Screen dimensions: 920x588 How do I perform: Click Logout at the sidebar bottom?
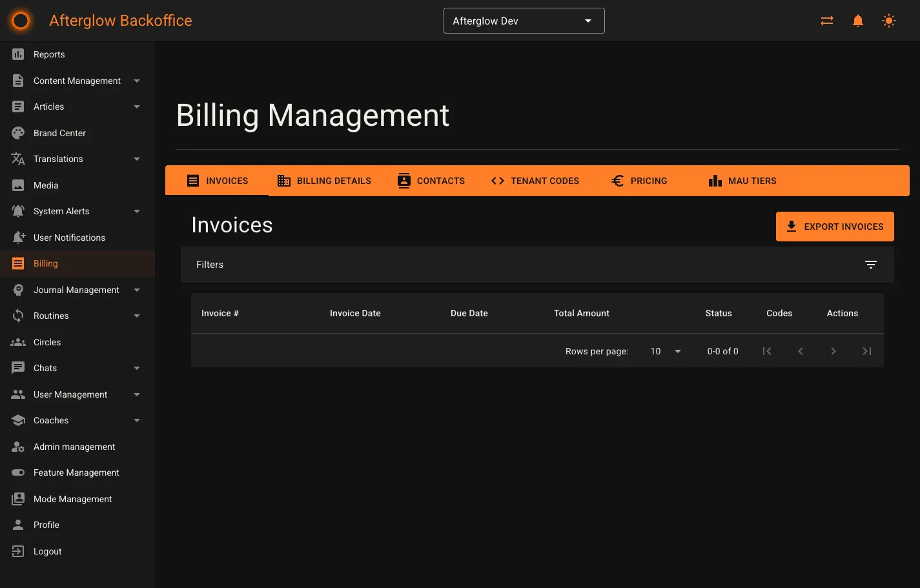tap(47, 551)
